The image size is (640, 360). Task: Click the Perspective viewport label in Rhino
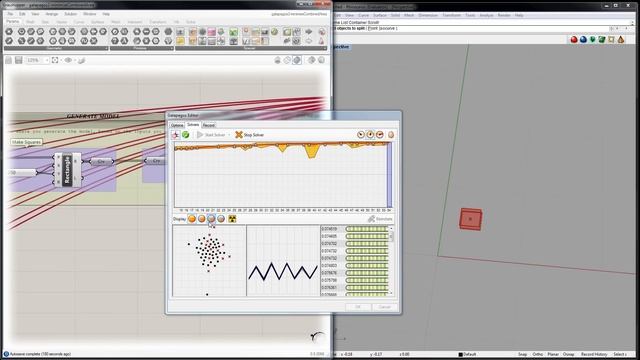coord(342,47)
